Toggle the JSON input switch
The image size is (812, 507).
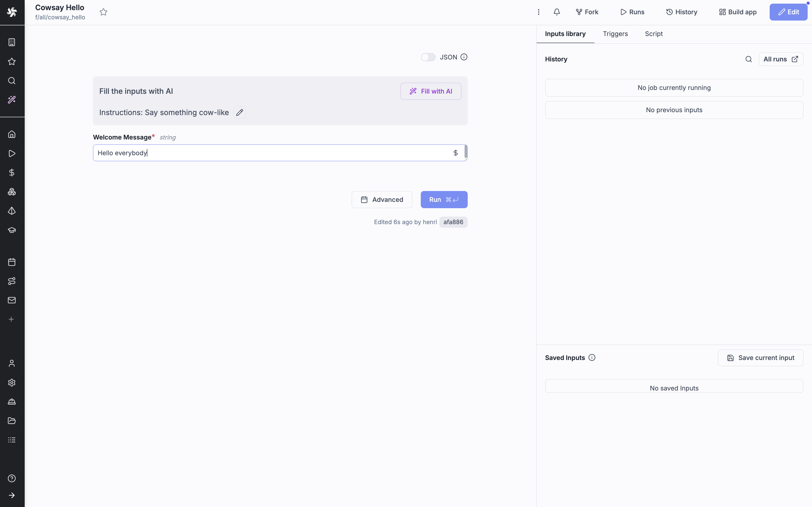pos(428,57)
